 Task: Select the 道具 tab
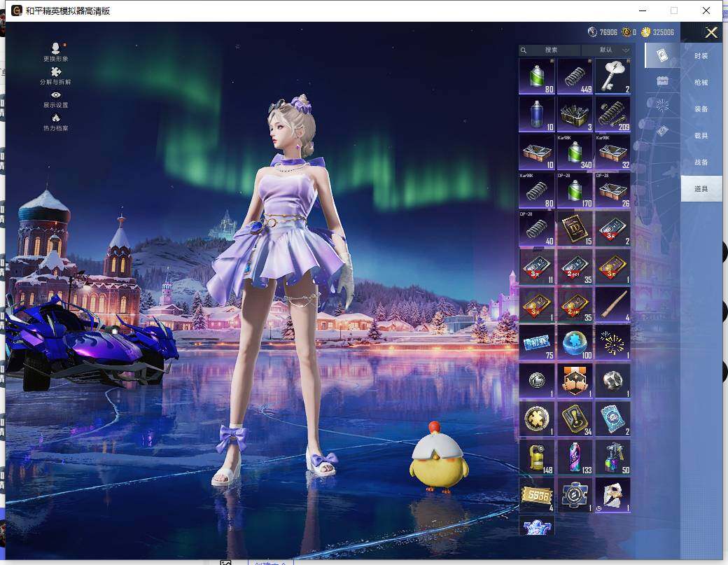click(x=701, y=189)
